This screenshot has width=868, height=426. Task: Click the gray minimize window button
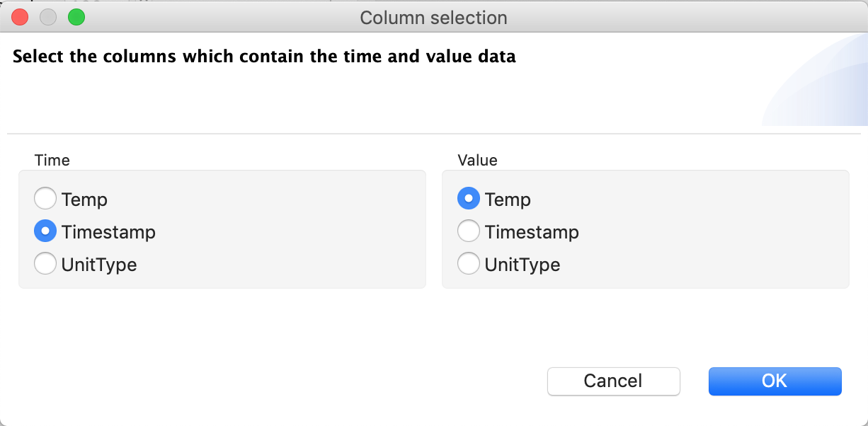(x=48, y=18)
